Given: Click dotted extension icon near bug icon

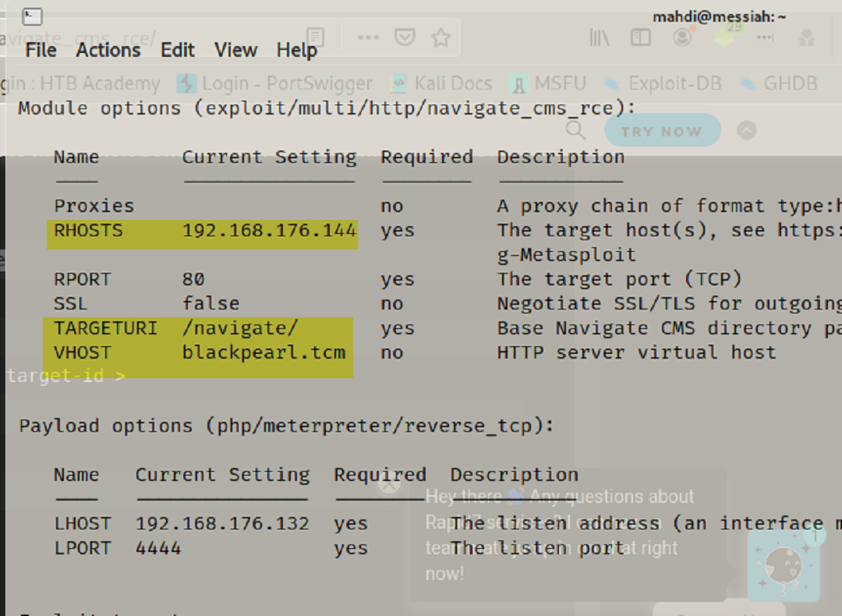Looking at the screenshot, I should pyautogui.click(x=766, y=37).
